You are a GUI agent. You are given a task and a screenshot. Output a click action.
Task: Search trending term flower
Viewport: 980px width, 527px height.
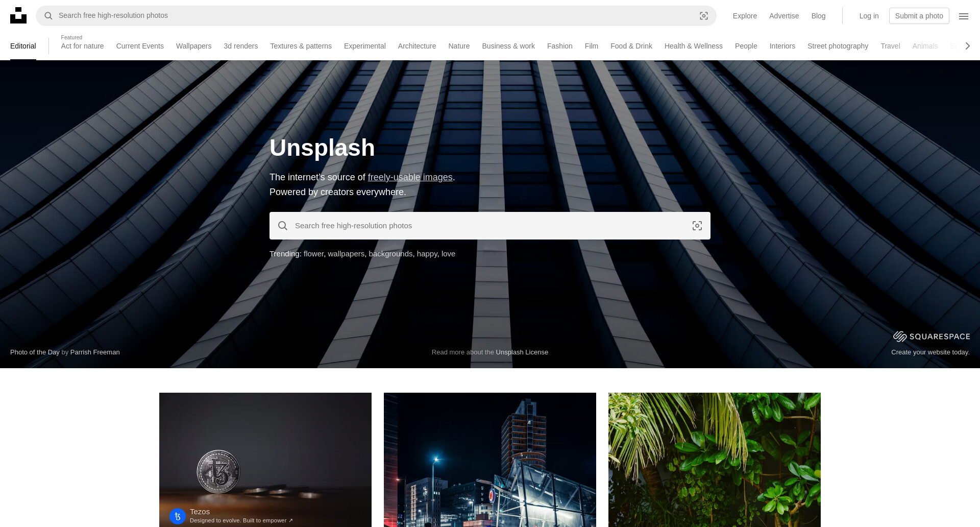(x=313, y=254)
